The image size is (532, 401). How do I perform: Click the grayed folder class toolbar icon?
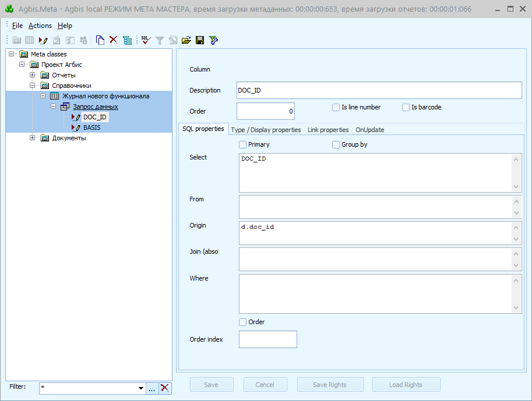[16, 40]
